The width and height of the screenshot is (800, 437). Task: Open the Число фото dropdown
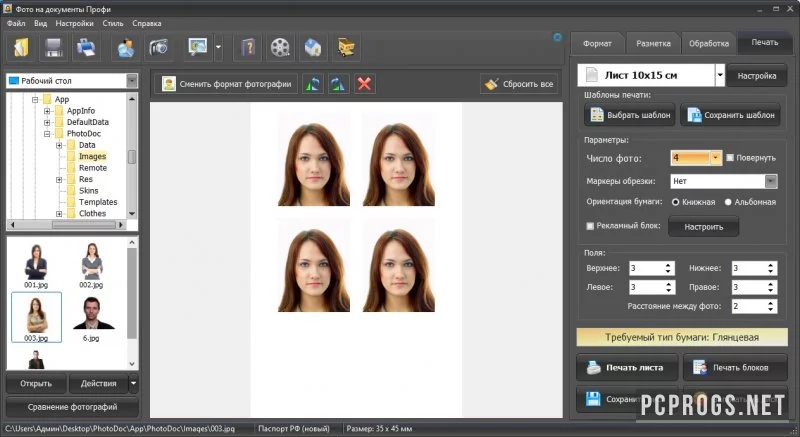tap(715, 158)
